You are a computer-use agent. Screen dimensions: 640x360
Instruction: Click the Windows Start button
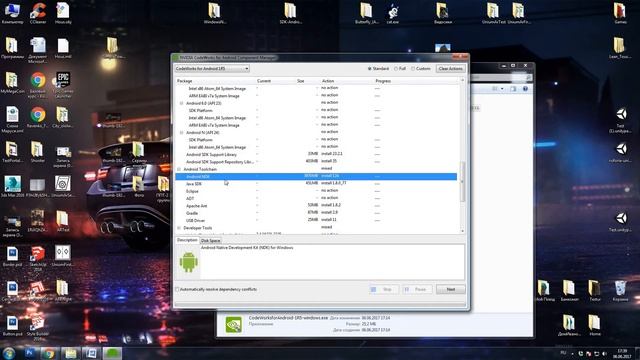coord(9,353)
